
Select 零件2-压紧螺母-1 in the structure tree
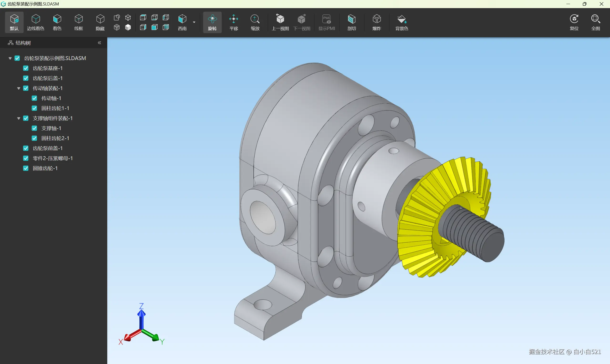(x=52, y=158)
